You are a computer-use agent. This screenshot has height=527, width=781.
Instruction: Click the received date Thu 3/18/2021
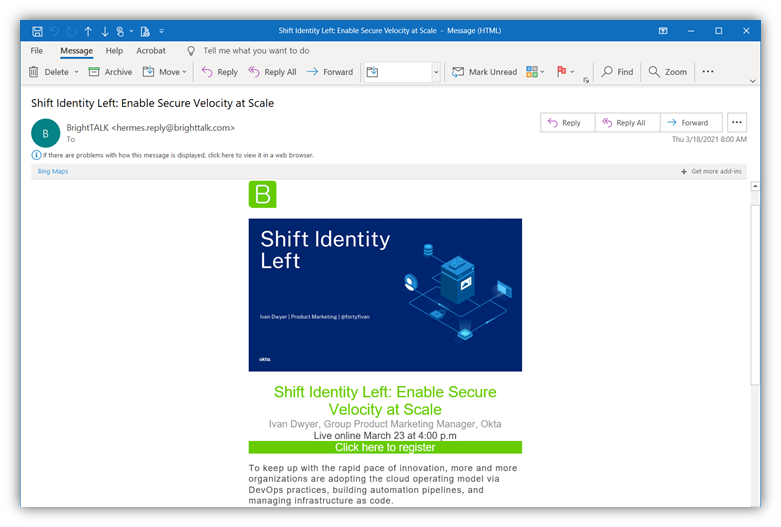tap(709, 139)
